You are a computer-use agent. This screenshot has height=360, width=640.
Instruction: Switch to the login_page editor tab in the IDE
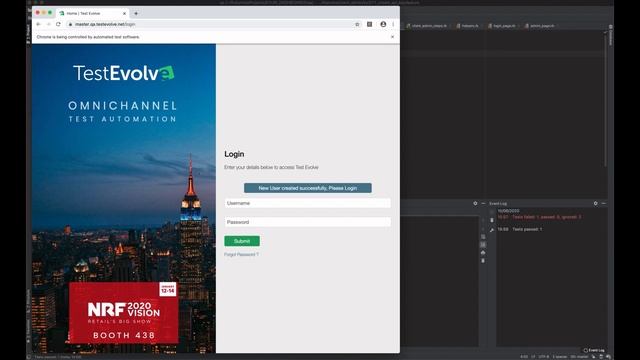[x=502, y=26]
